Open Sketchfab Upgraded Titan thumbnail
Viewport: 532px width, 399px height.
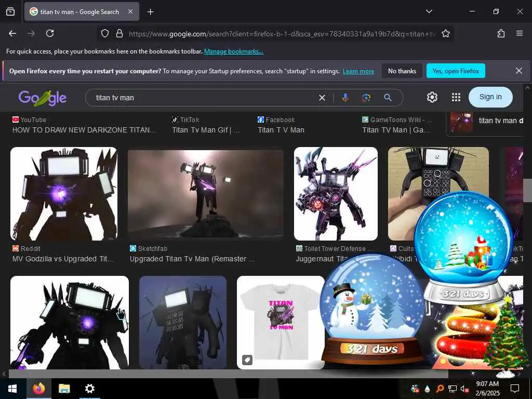pos(206,194)
